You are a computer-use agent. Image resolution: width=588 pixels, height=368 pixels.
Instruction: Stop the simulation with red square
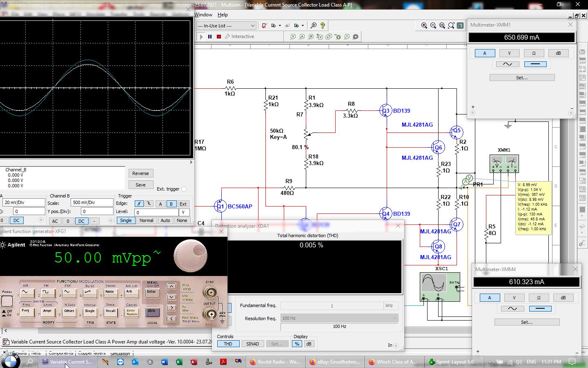point(219,36)
